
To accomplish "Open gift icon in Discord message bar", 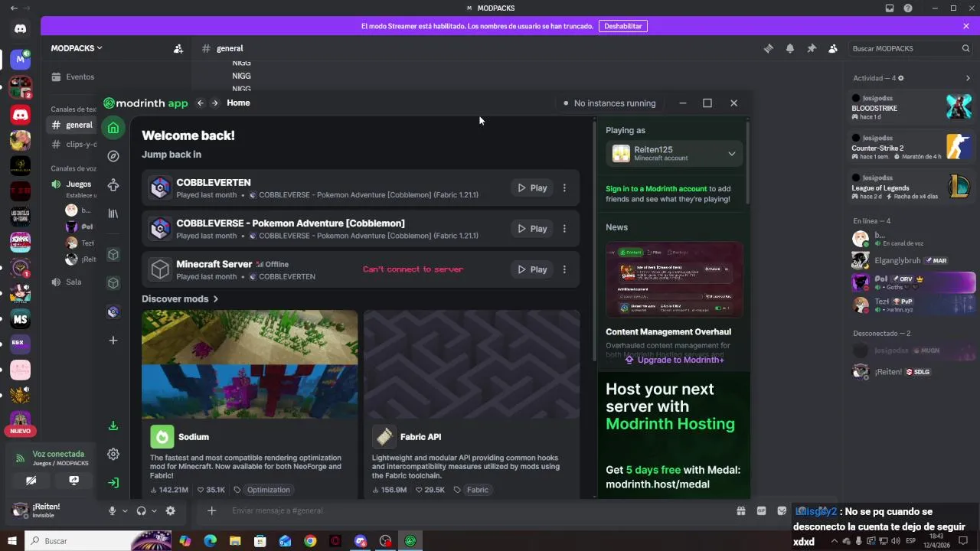I will (x=741, y=510).
